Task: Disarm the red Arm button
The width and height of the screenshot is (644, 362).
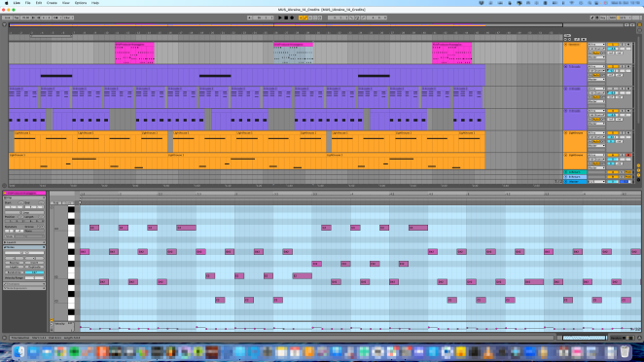Action: click(x=628, y=156)
